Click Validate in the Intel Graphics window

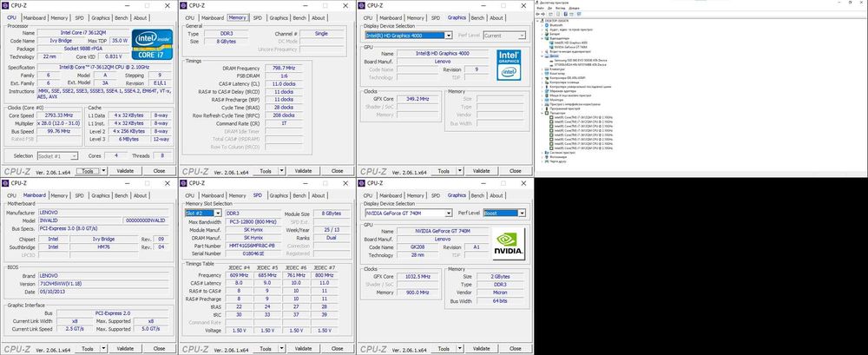click(x=482, y=171)
